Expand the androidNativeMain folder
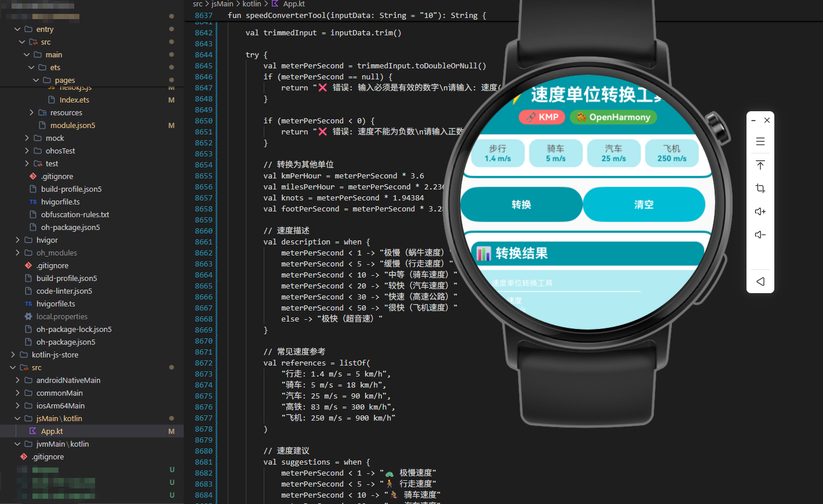Viewport: 823px width, 504px height. (x=17, y=380)
